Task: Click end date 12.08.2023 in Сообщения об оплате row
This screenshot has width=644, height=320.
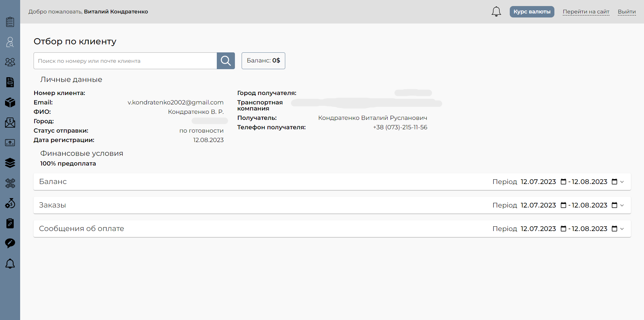Action: tap(590, 229)
